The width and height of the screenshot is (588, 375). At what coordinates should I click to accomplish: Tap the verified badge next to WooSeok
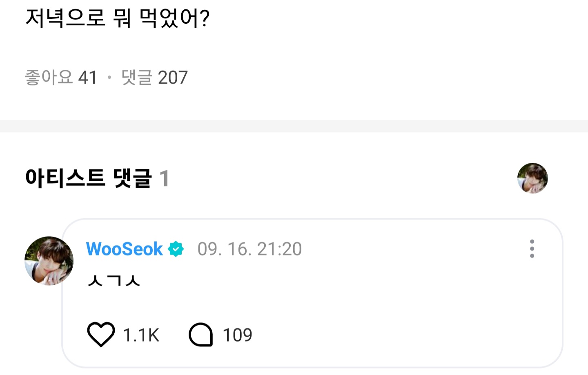pos(176,249)
